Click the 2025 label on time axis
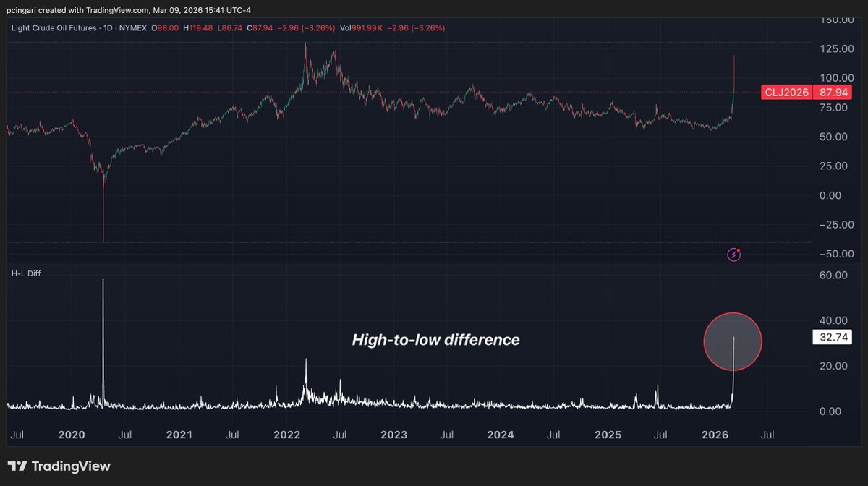 608,435
